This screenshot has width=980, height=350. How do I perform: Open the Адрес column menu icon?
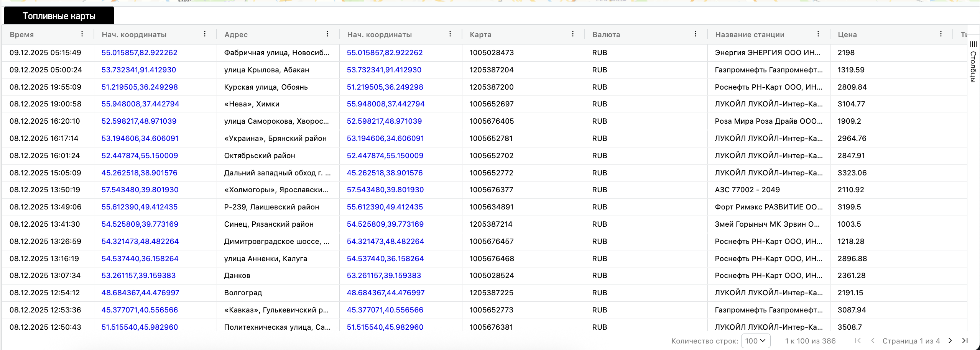tap(327, 34)
